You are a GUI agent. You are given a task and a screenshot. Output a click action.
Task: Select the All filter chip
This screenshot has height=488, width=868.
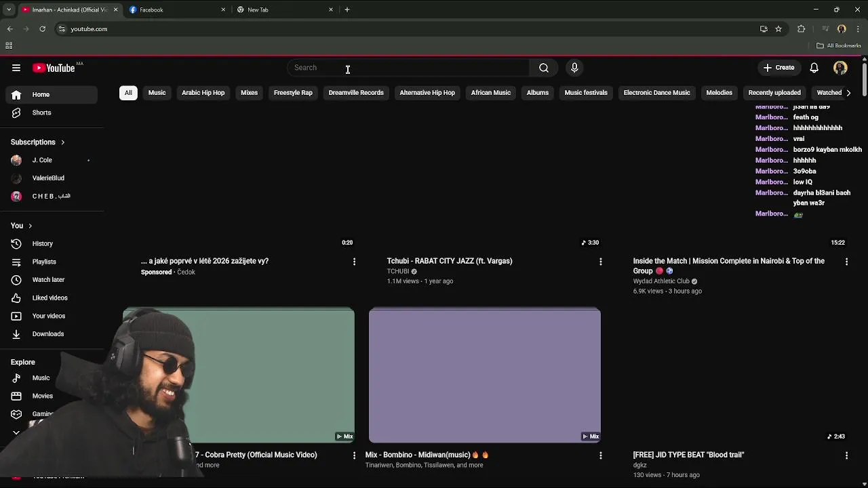click(128, 93)
